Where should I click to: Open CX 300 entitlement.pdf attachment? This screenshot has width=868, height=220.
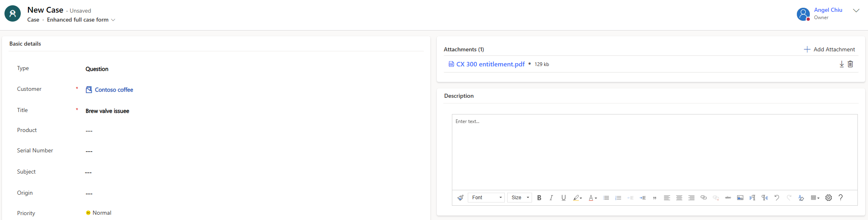(x=490, y=64)
